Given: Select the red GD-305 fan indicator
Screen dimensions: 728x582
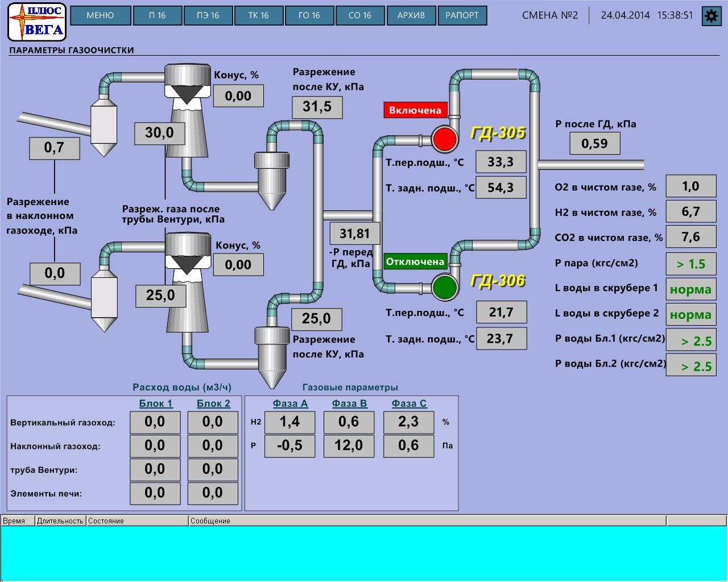Looking at the screenshot, I should (x=444, y=139).
